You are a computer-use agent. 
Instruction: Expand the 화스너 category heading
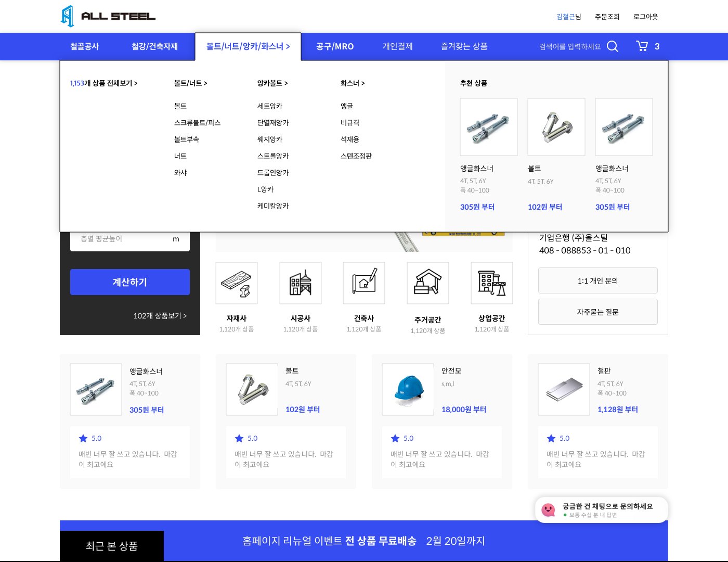pyautogui.click(x=353, y=83)
